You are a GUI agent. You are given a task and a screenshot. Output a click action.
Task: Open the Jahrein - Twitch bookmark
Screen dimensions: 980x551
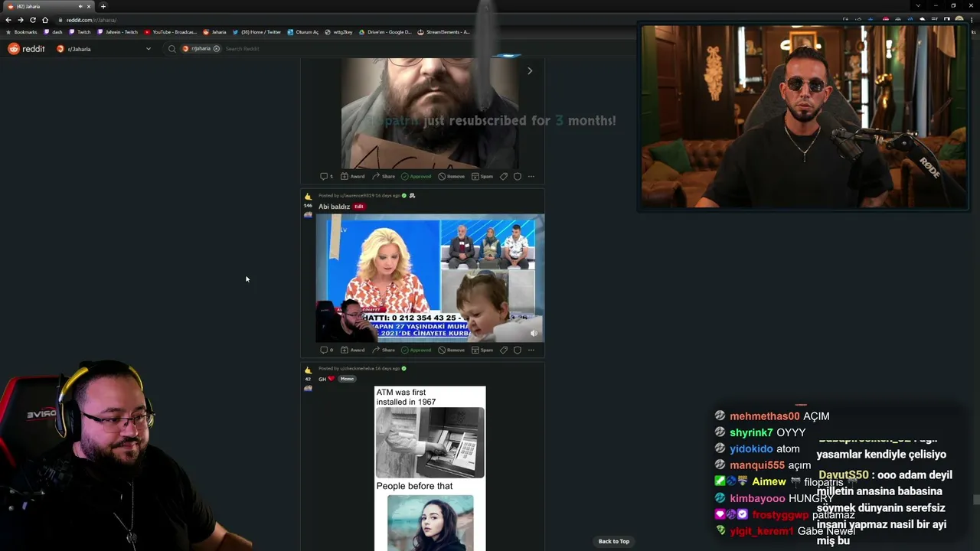118,32
